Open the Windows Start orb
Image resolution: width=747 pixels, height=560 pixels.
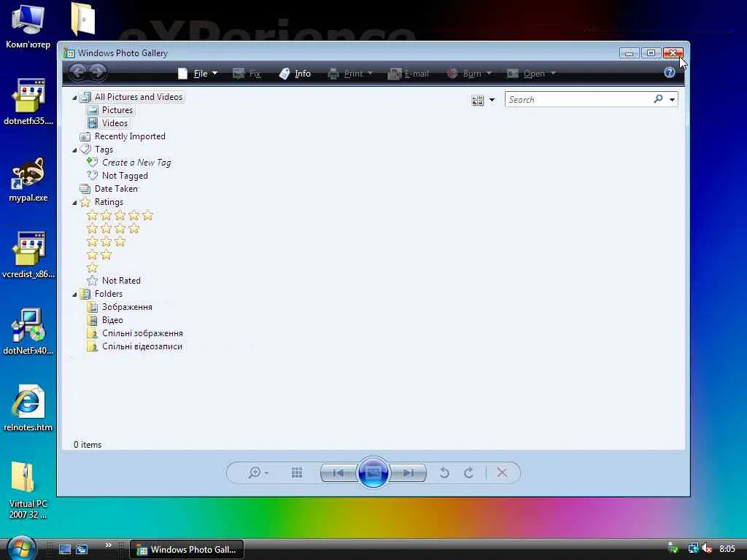[x=21, y=548]
